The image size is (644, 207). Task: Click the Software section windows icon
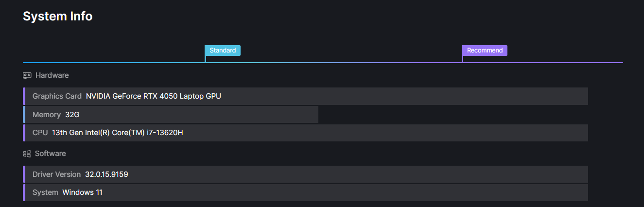[27, 154]
